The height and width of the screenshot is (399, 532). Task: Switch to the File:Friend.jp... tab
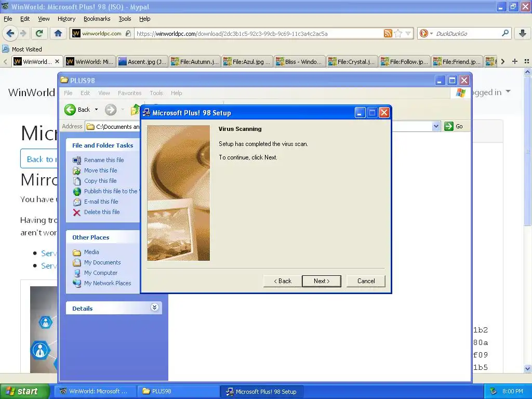(x=458, y=61)
